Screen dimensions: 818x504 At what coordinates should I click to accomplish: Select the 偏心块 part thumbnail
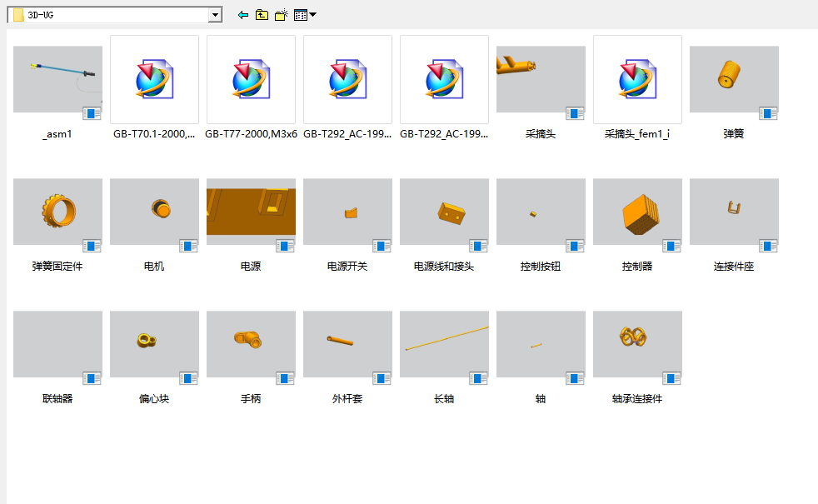click(x=154, y=344)
